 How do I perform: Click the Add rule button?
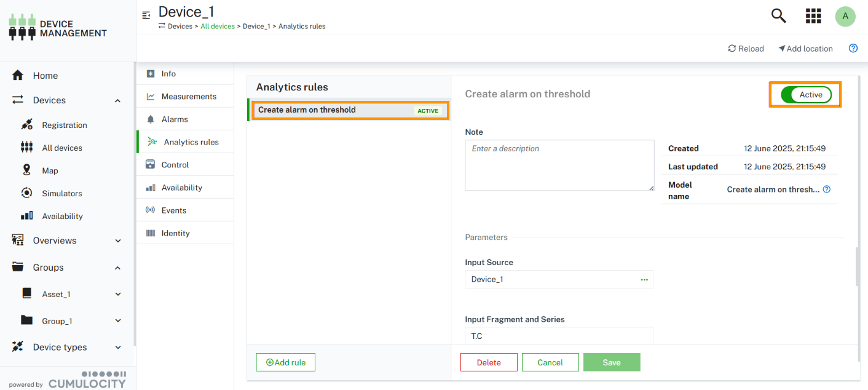pos(286,362)
